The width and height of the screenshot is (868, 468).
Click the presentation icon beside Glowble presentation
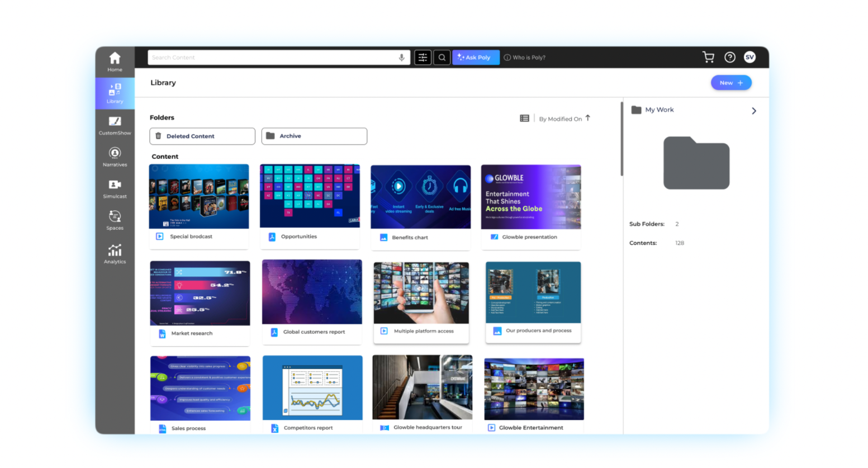494,237
